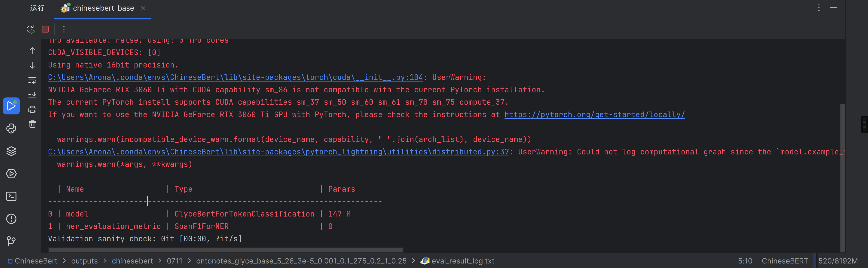
Task: Click outputs folder in breadcrumb bar
Action: coord(84,261)
